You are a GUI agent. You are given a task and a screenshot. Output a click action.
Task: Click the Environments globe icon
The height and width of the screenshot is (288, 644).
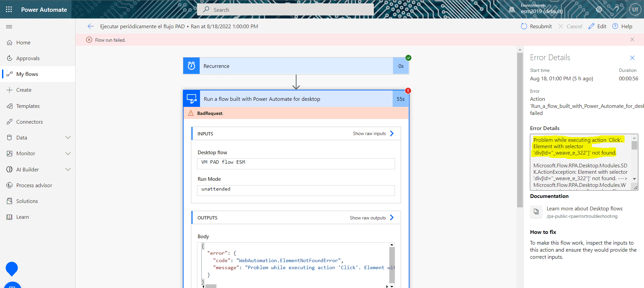coord(512,9)
